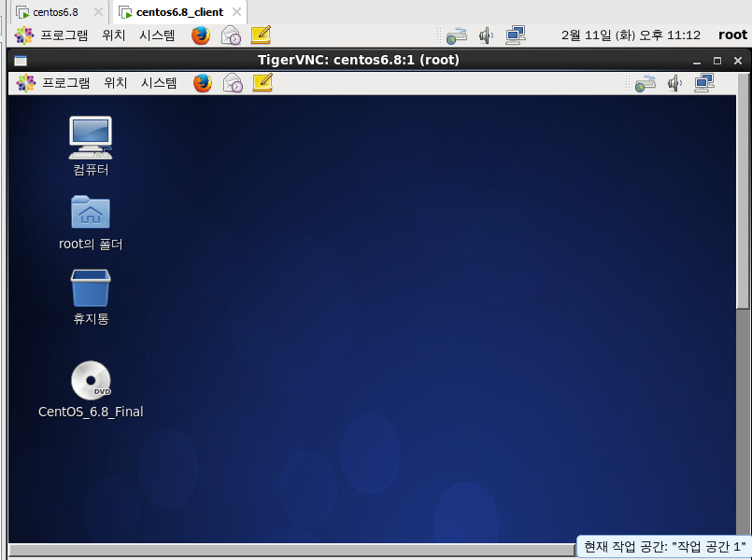Click the TigerVNC horizontal scrollbar thumb
Image resolution: width=752 pixels, height=560 pixels.
pos(291,550)
